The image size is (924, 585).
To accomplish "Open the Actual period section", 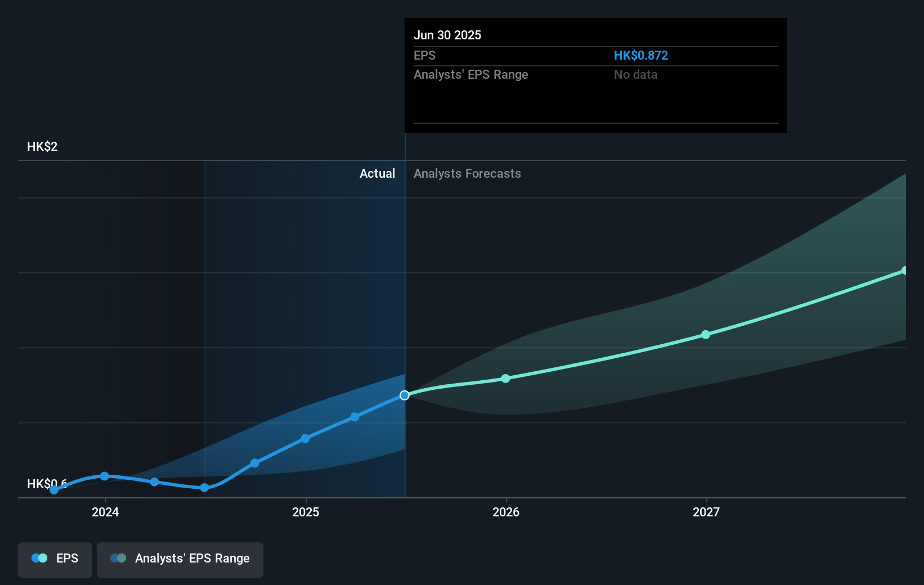I will (x=377, y=174).
